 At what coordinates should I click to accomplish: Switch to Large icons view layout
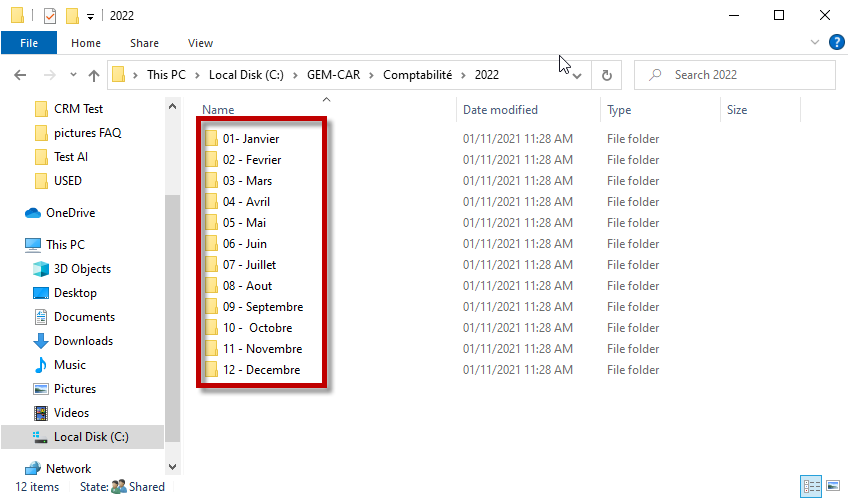tap(833, 486)
